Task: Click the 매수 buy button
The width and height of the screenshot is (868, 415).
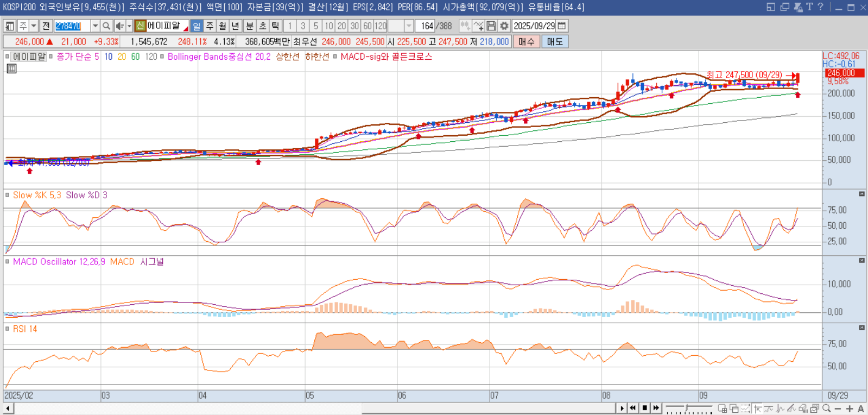Action: (x=526, y=42)
